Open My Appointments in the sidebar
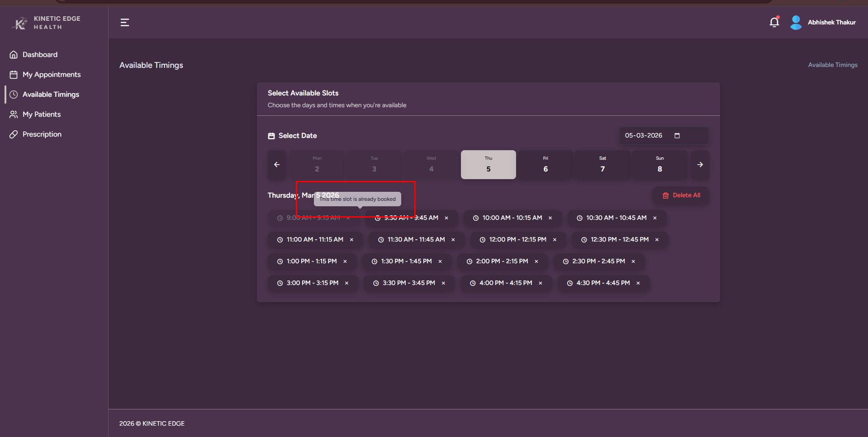This screenshot has width=868, height=437. (x=51, y=75)
